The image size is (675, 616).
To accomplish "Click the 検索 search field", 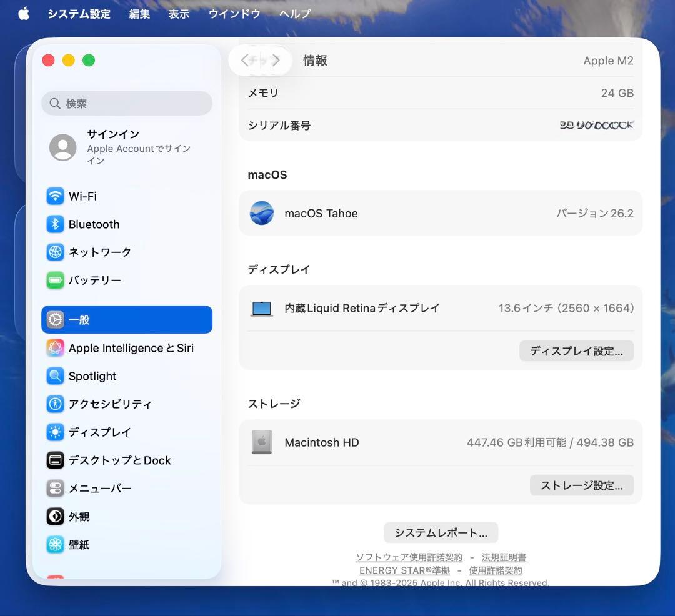I will tap(127, 103).
